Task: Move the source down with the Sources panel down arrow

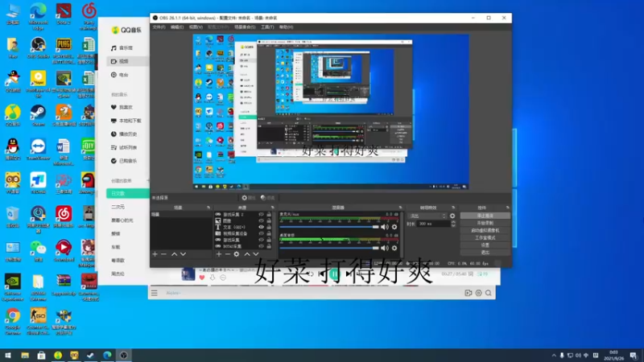Action: (x=256, y=254)
